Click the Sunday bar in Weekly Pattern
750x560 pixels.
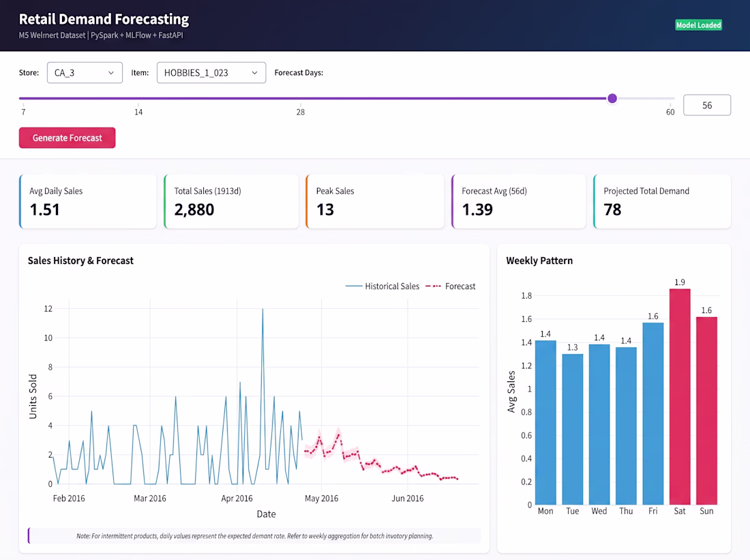pos(706,411)
